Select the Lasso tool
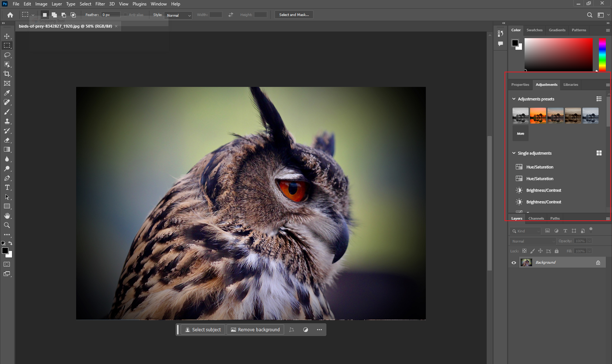Image resolution: width=612 pixels, height=364 pixels. 7,55
